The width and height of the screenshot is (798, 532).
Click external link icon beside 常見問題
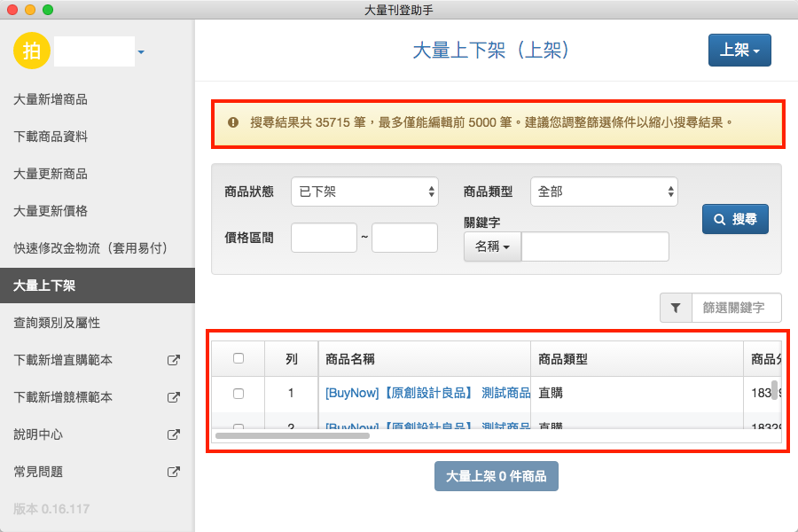click(174, 472)
